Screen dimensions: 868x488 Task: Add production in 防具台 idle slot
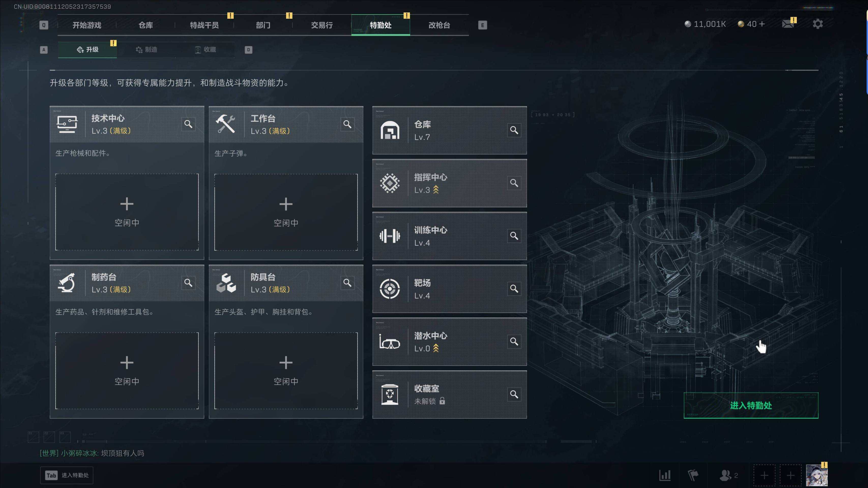[286, 371]
